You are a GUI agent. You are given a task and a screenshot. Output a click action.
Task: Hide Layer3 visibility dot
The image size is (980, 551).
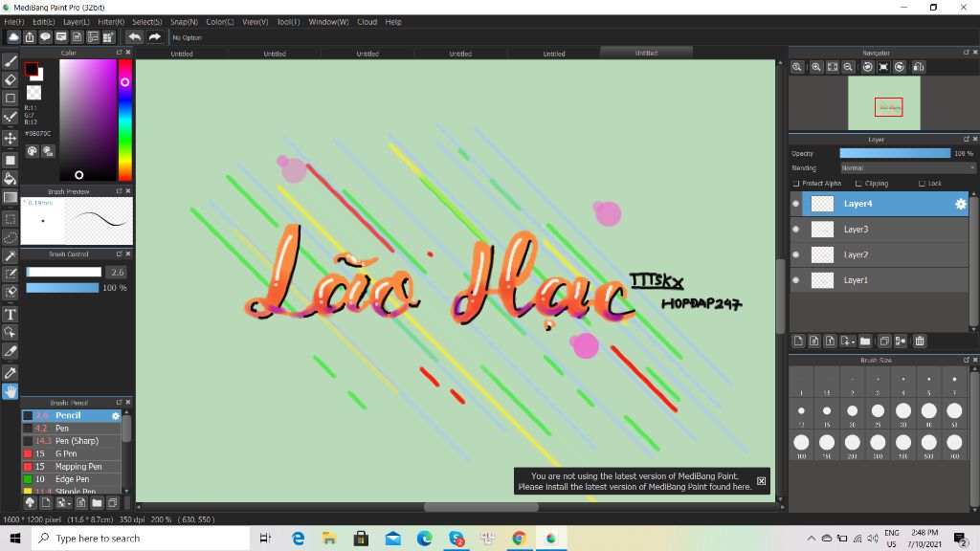(795, 230)
